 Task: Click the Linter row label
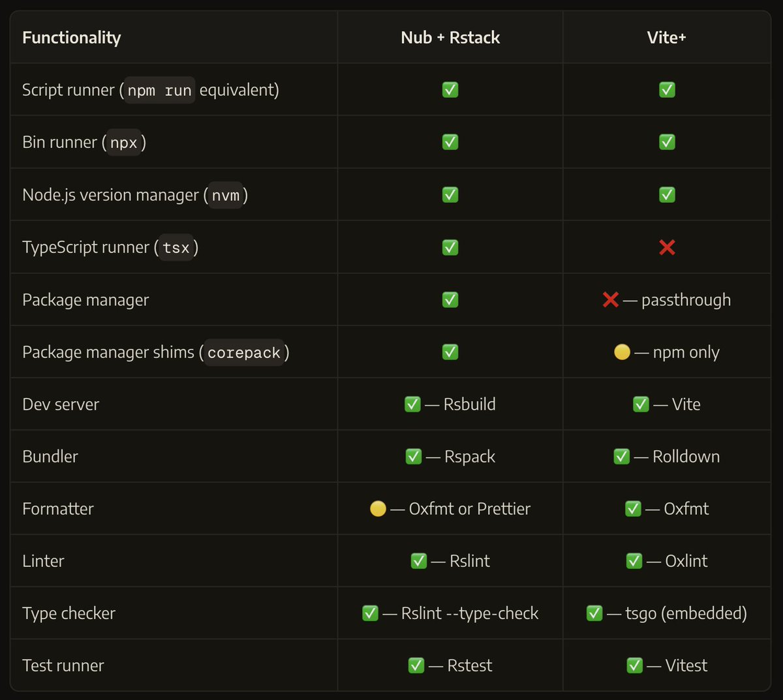[x=43, y=561]
